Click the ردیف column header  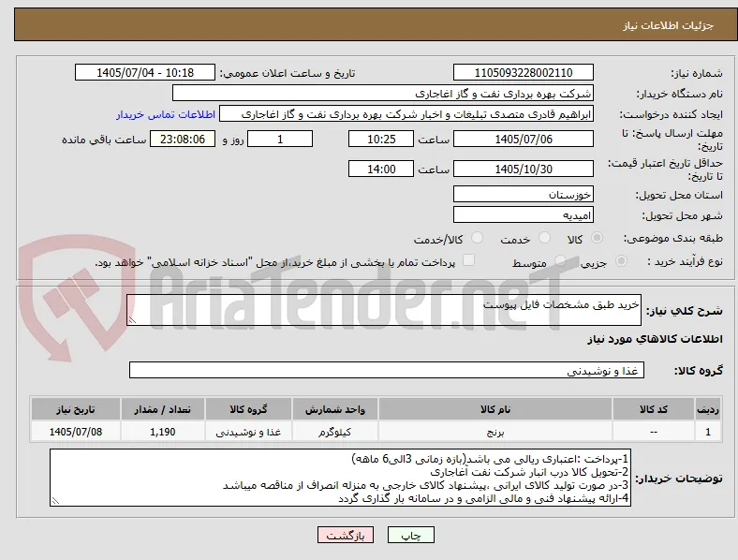click(708, 409)
